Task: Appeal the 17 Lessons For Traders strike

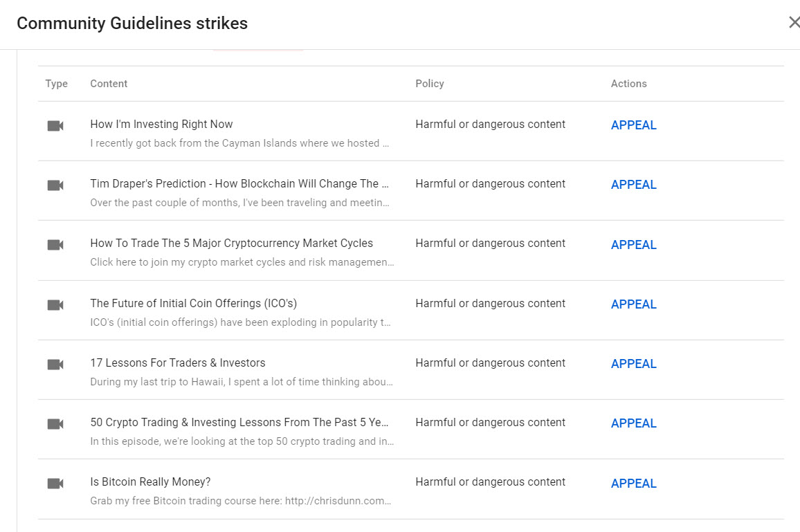Action: point(633,364)
